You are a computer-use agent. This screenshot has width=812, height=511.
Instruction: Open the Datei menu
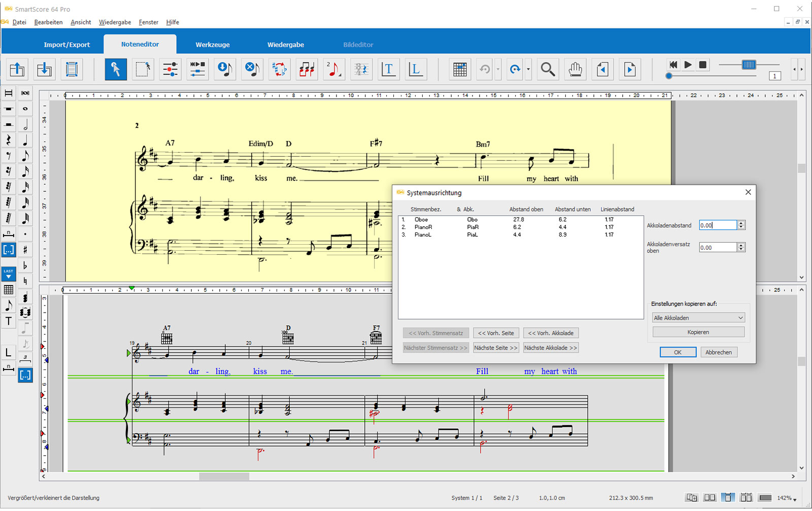pyautogui.click(x=19, y=22)
